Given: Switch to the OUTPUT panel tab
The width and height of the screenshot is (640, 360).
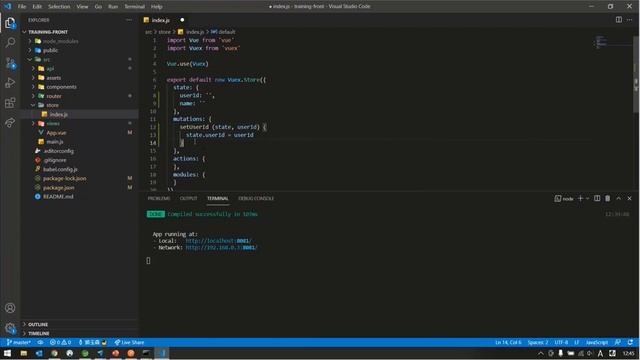Looking at the screenshot, I should point(189,198).
